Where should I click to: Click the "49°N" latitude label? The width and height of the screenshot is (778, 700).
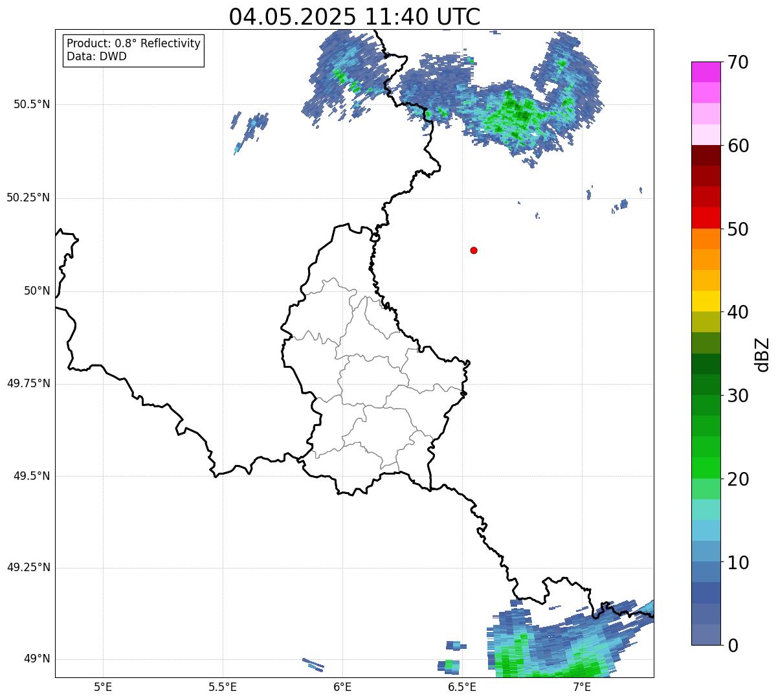(37, 659)
